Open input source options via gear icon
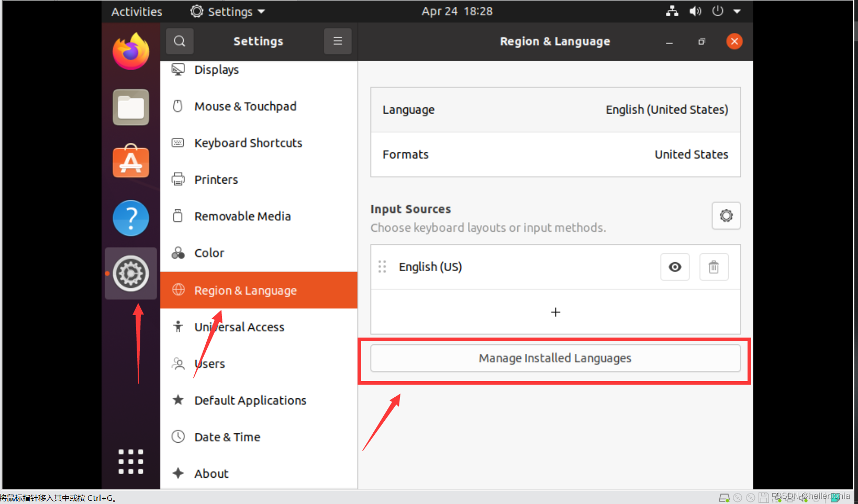The width and height of the screenshot is (858, 504). [726, 215]
